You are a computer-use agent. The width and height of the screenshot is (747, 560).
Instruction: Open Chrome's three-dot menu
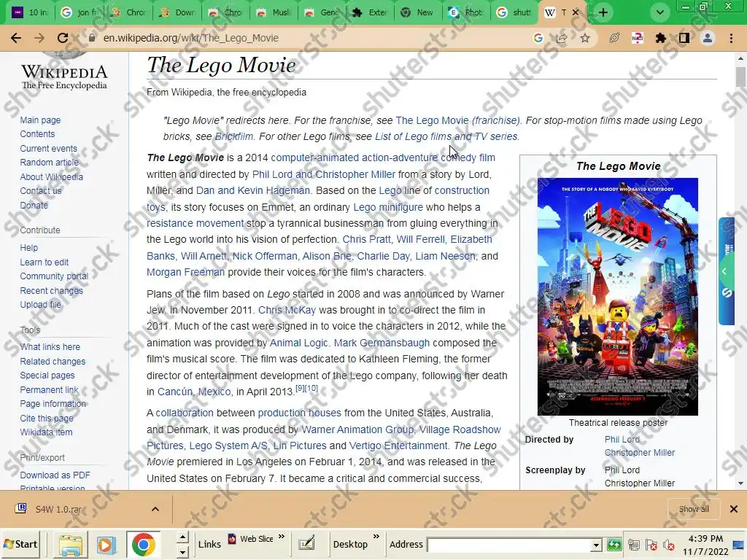(x=731, y=38)
